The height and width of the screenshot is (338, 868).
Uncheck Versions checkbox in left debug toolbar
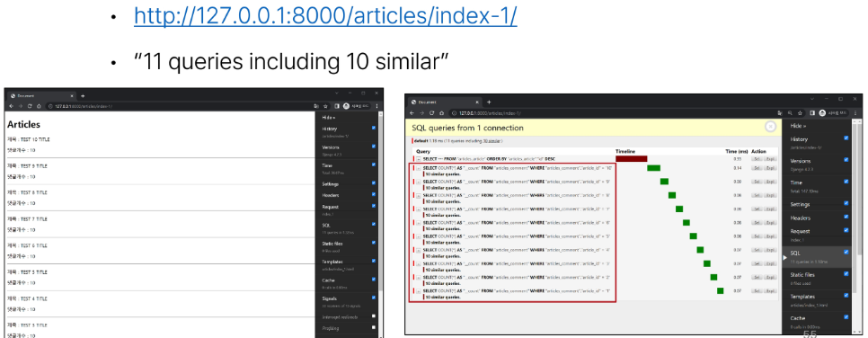[374, 147]
